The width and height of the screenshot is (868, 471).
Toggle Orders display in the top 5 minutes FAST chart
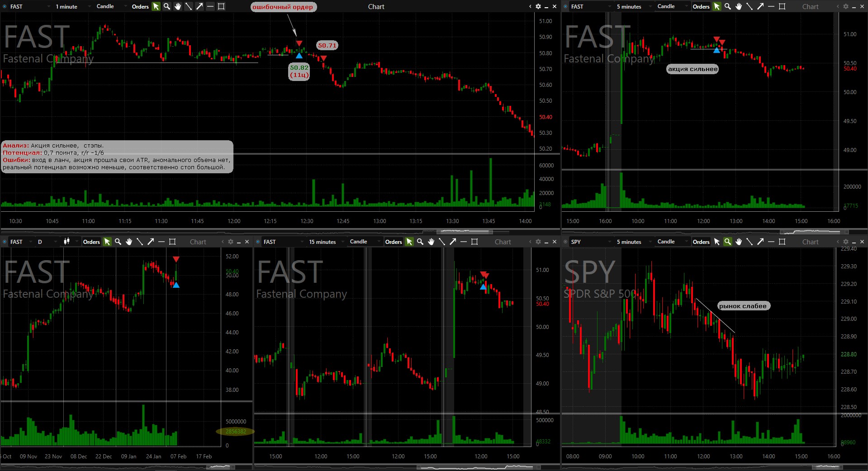click(x=701, y=6)
